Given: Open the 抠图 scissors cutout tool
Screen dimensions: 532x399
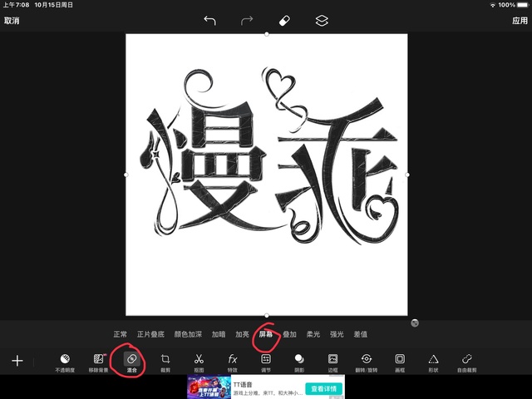Looking at the screenshot, I should 199,361.
